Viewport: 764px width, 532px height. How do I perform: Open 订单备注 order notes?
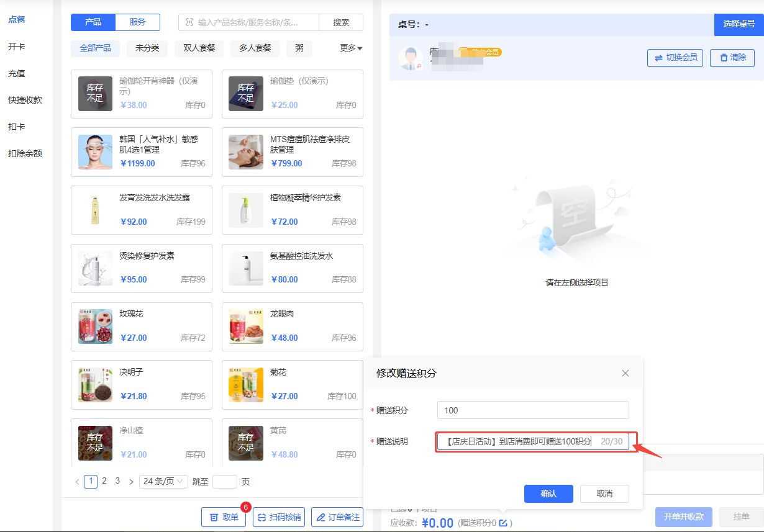337,517
